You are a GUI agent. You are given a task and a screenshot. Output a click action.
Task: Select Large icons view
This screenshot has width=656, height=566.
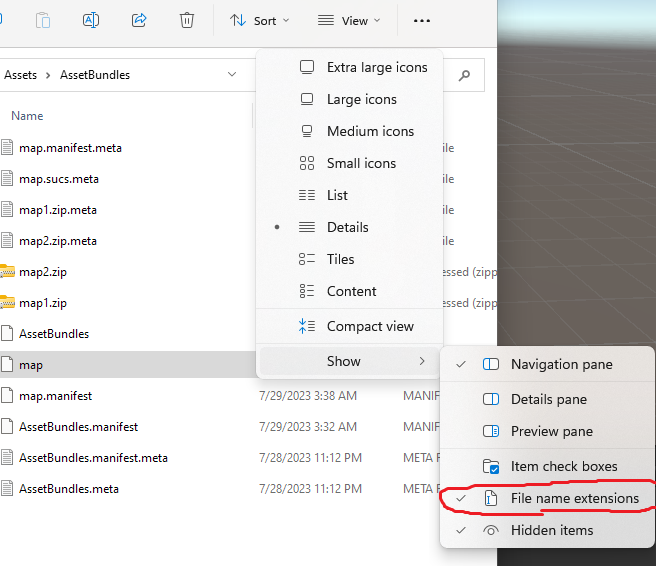349,99
